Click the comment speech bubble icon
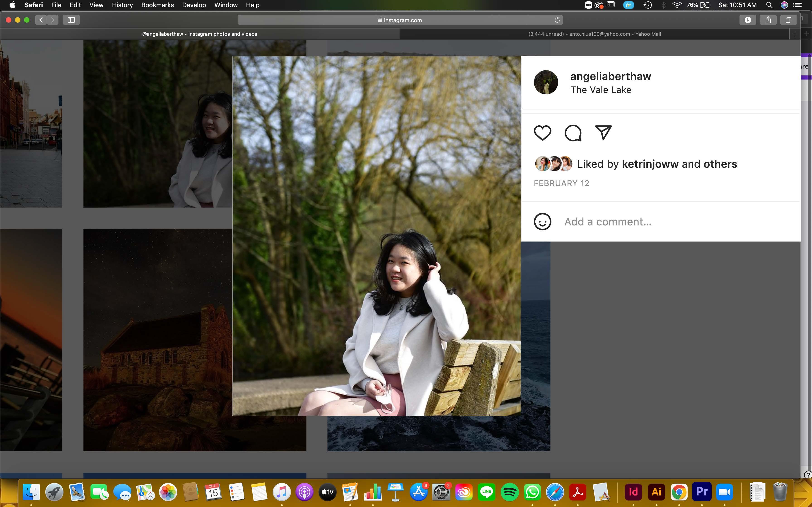The width and height of the screenshot is (812, 507). tap(573, 133)
